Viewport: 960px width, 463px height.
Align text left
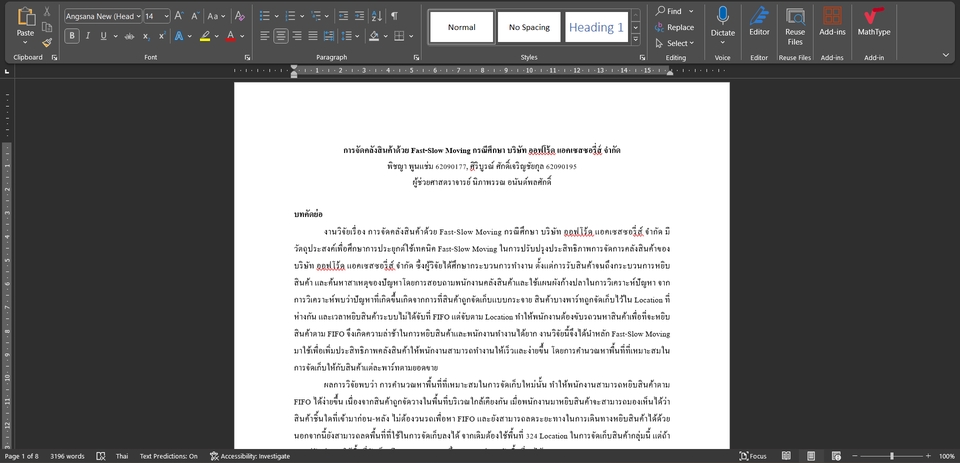[264, 37]
